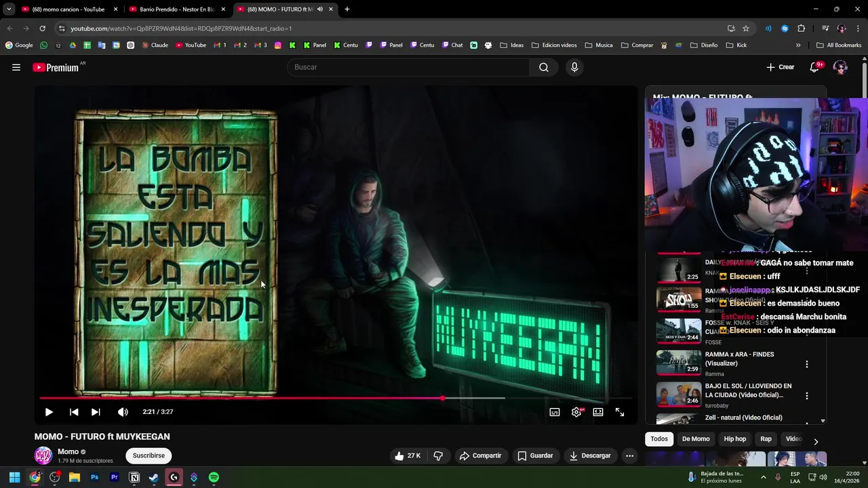Subscribe to Momo with Suscribirse
Image resolution: width=868 pixels, height=488 pixels.
pyautogui.click(x=149, y=455)
